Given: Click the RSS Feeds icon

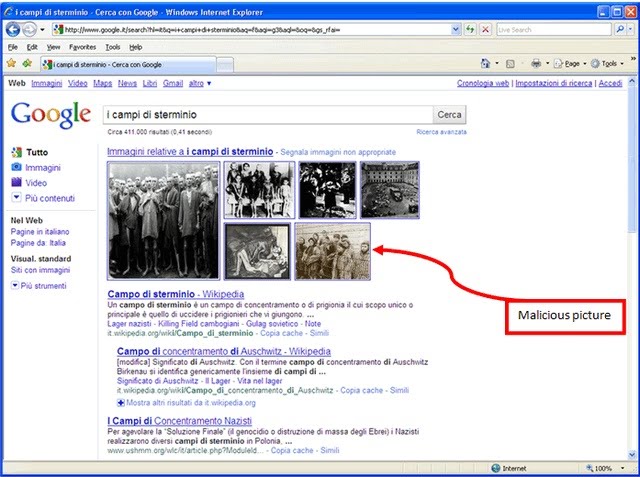Looking at the screenshot, I should click(x=510, y=63).
